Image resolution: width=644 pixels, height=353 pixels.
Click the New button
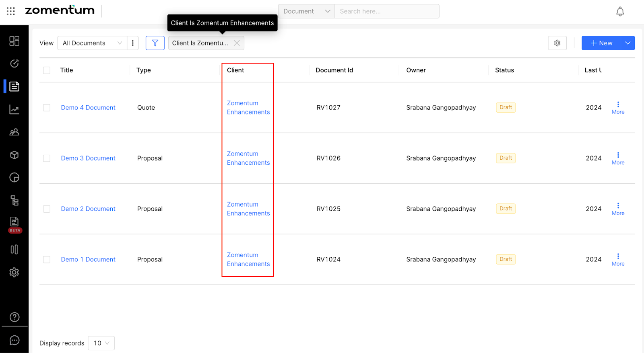click(601, 43)
